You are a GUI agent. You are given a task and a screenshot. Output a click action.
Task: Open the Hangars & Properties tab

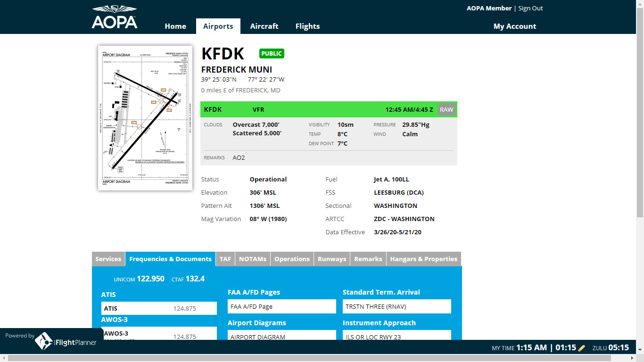[x=423, y=259]
